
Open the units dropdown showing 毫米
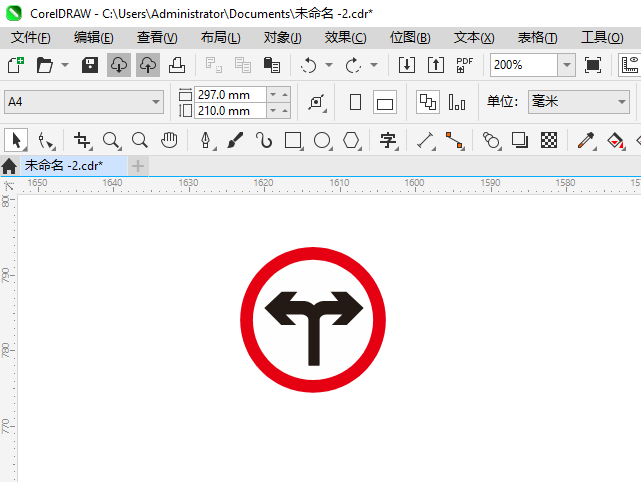578,102
